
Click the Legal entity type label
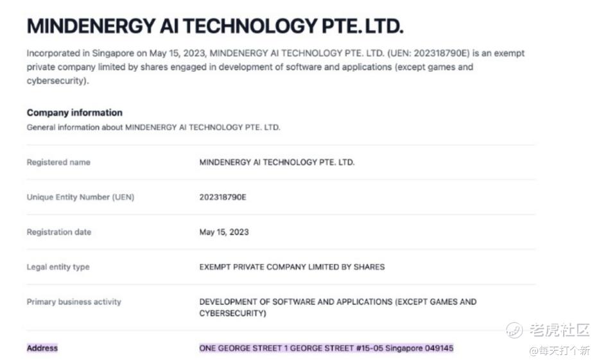tap(58, 267)
